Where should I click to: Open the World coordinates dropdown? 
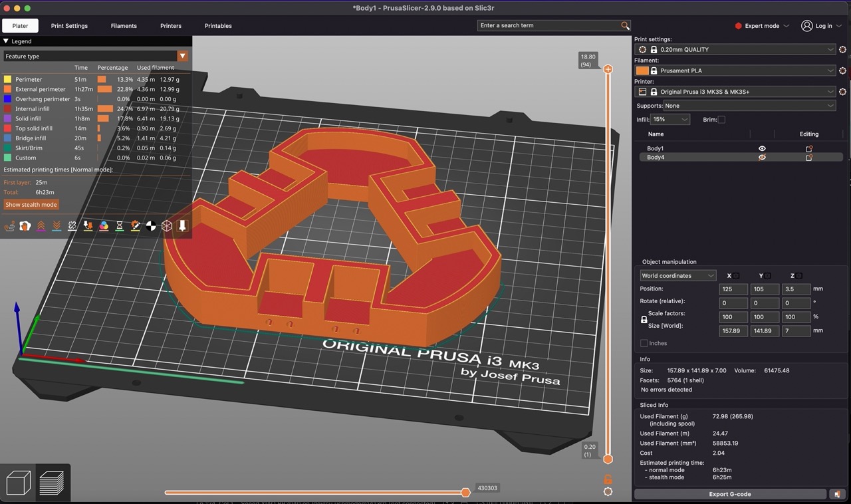pos(678,276)
